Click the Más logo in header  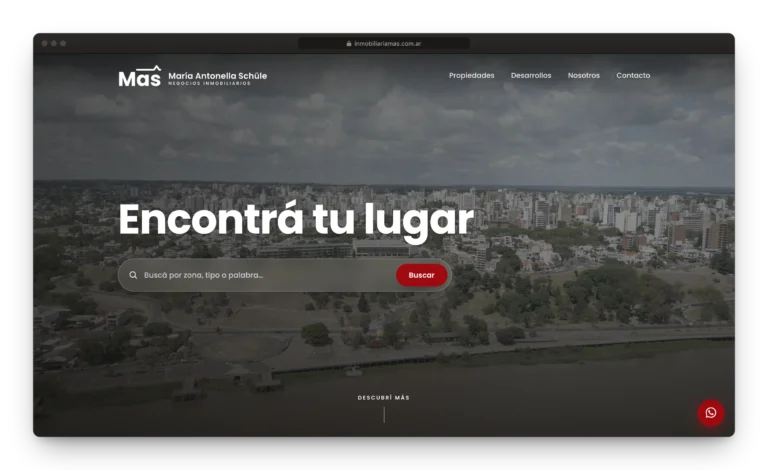pyautogui.click(x=140, y=76)
